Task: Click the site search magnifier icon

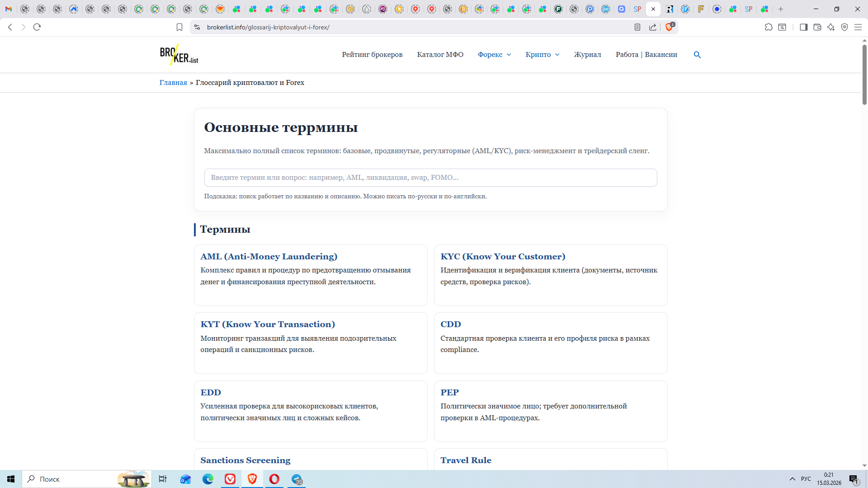Action: click(x=697, y=55)
